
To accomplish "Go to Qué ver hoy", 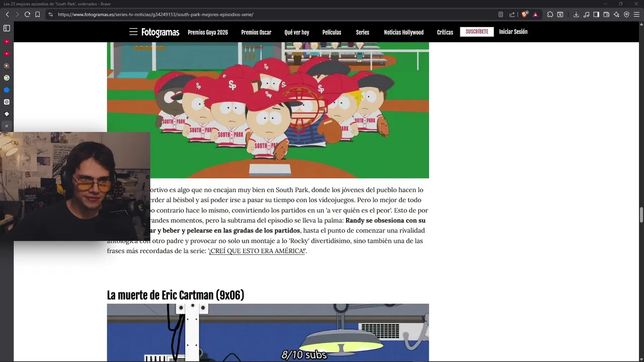I will (297, 32).
